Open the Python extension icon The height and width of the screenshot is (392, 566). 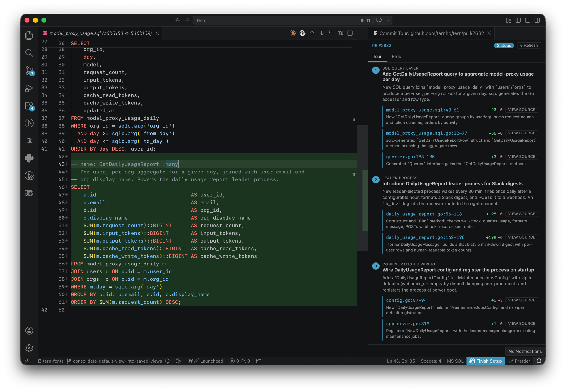[29, 158]
